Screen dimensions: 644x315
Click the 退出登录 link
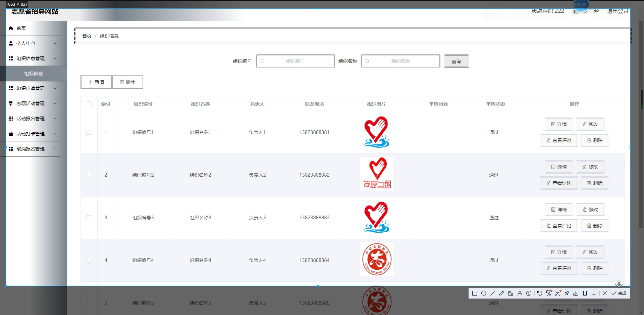pyautogui.click(x=618, y=11)
